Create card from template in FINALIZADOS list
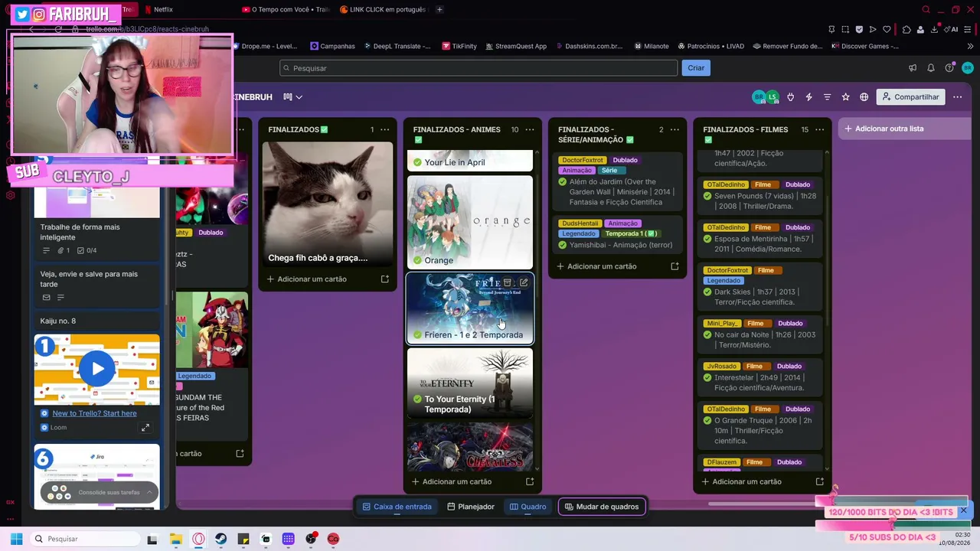Viewport: 980px width, 551px height. click(x=384, y=279)
